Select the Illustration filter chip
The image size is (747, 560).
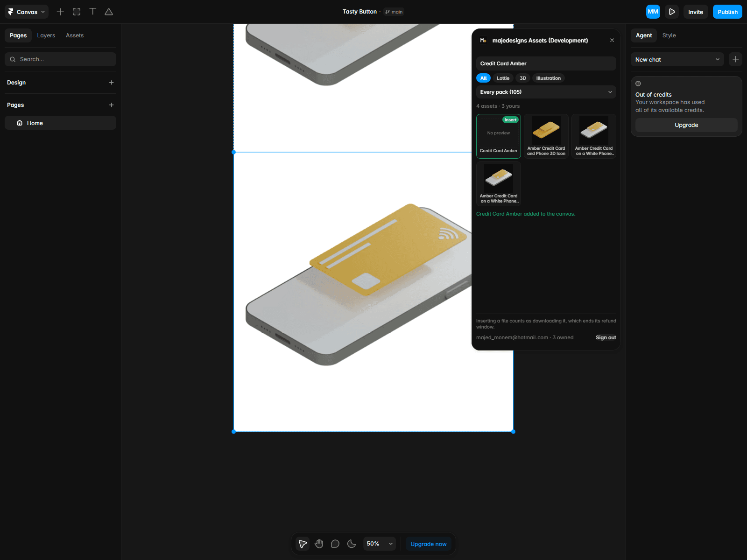point(548,78)
